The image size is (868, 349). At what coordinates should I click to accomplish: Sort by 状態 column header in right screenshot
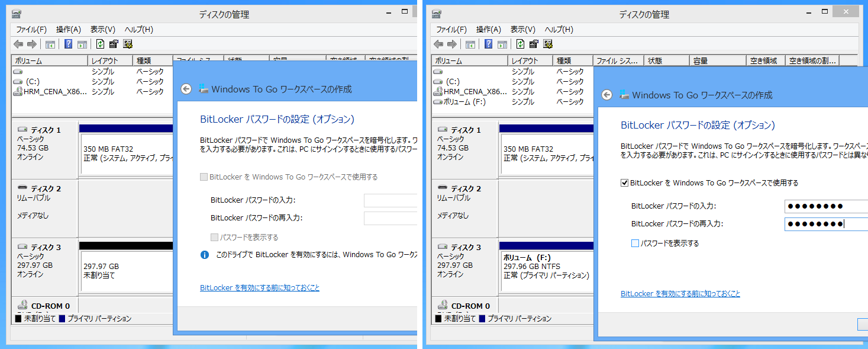click(667, 60)
